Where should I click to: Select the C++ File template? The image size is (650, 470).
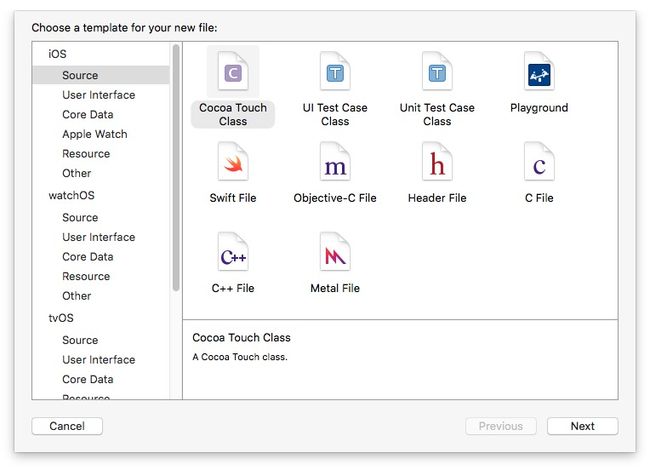tap(233, 252)
